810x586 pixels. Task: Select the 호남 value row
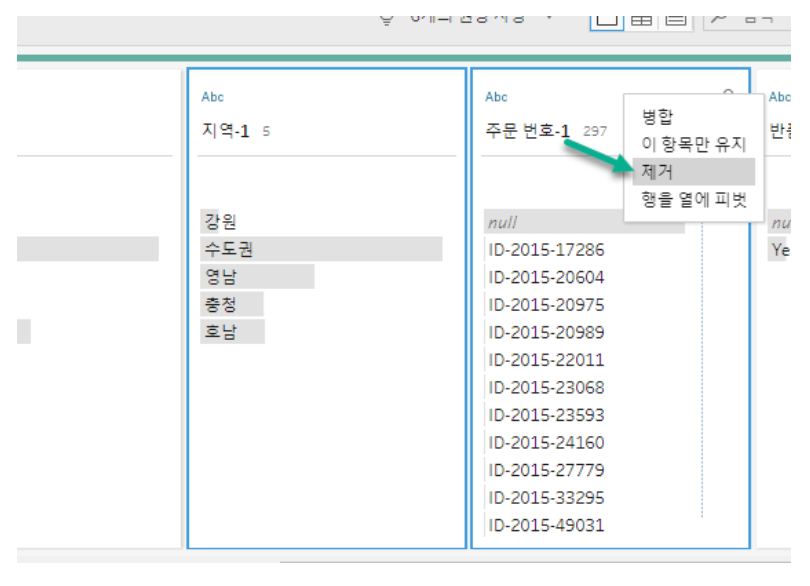pyautogui.click(x=220, y=332)
